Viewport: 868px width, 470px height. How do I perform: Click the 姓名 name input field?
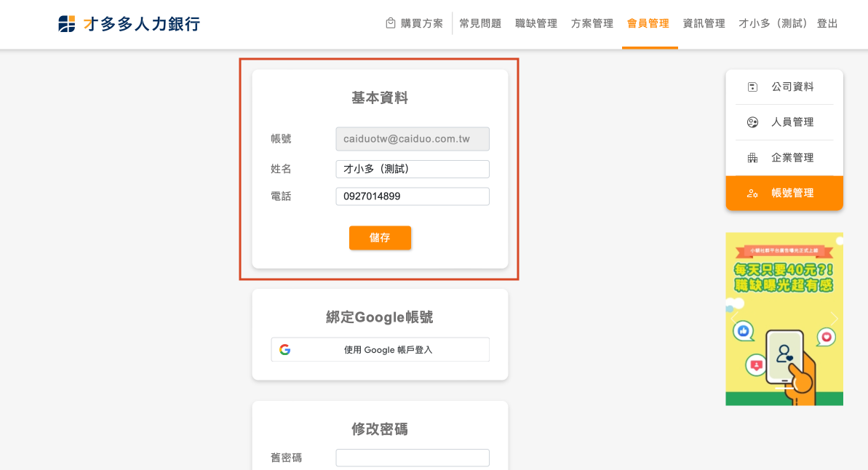[413, 169]
